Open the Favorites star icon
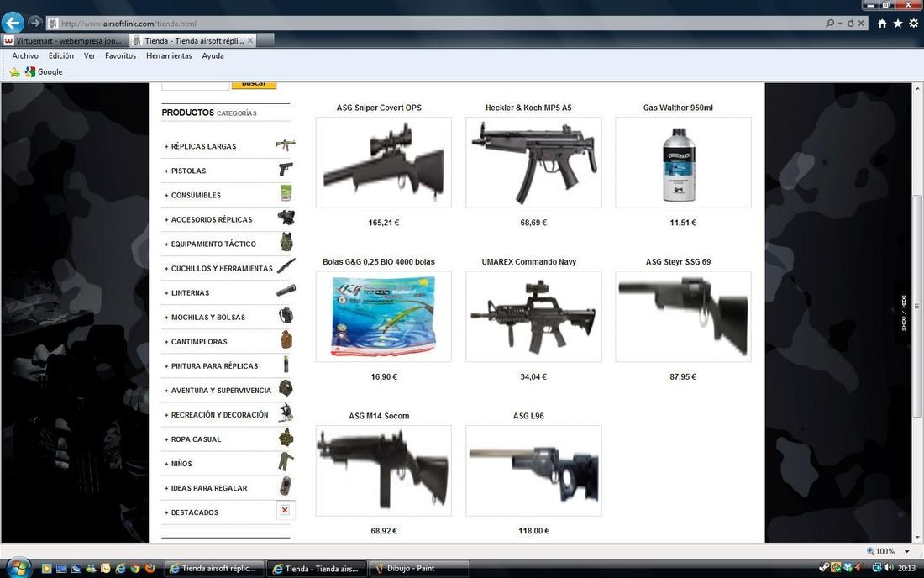Screen dimensions: 924x578 click(897, 23)
